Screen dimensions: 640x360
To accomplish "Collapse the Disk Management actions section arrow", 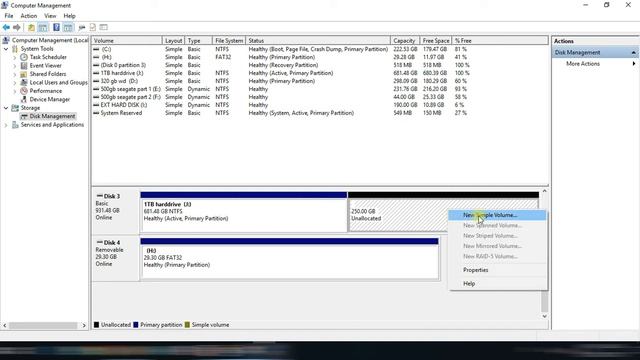I will pos(633,53).
